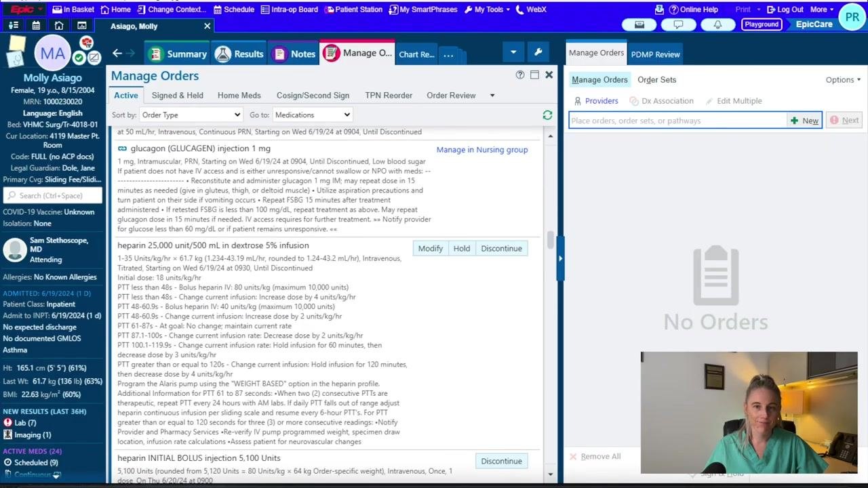This screenshot has height=488, width=868.
Task: Open the In Basket
Action: coord(73,9)
